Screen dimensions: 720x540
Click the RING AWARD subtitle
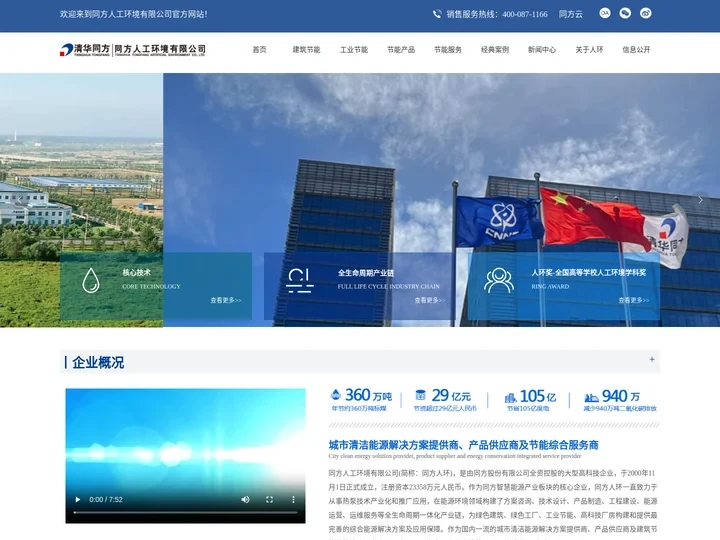tap(550, 287)
